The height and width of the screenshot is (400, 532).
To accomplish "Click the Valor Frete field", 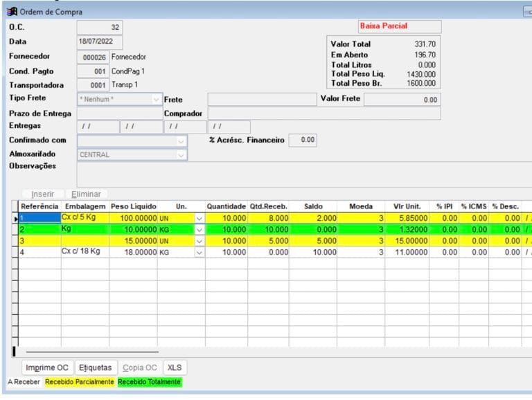I will click(x=402, y=100).
